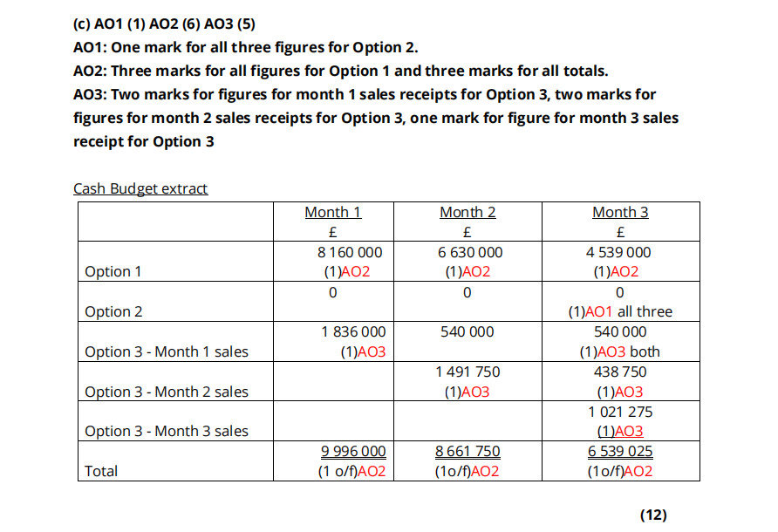Select the 'Month 3' column header
The image size is (778, 532).
point(620,212)
